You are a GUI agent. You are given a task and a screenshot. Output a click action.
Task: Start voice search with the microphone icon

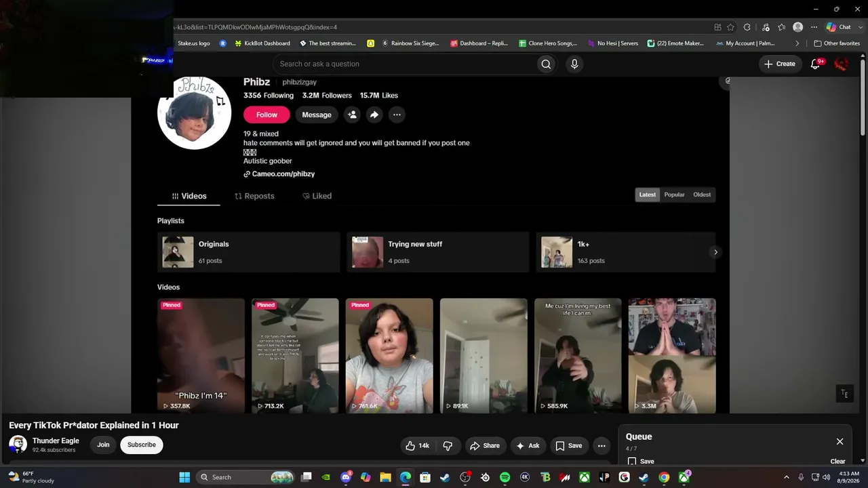tap(574, 64)
